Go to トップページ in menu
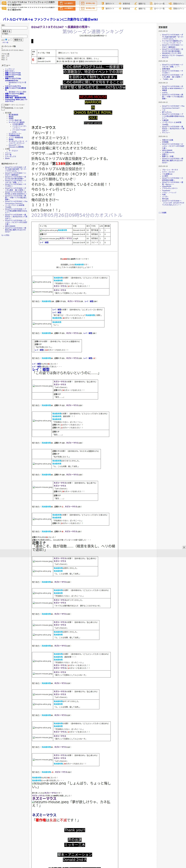Image resolution: width=186 pixels, height=868 pixels. (x=10, y=69)
